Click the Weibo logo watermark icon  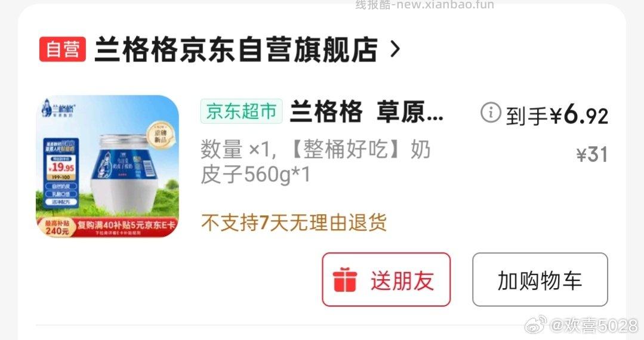(536, 324)
